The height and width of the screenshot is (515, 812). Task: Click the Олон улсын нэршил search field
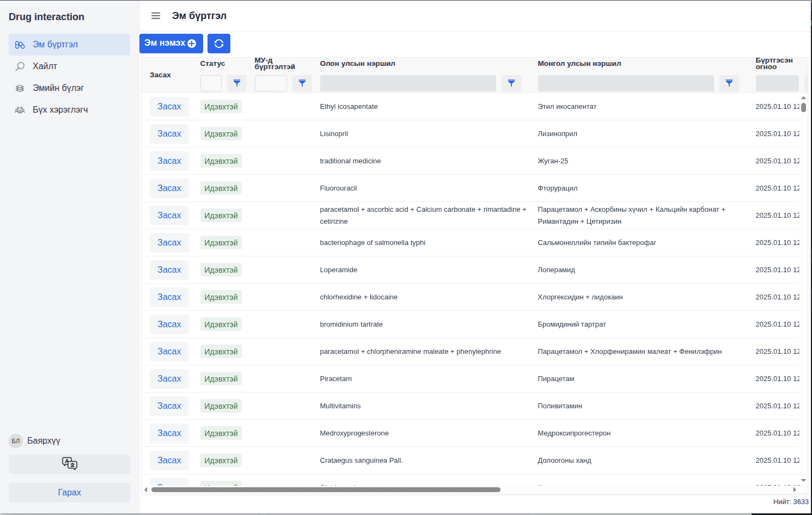[408, 83]
